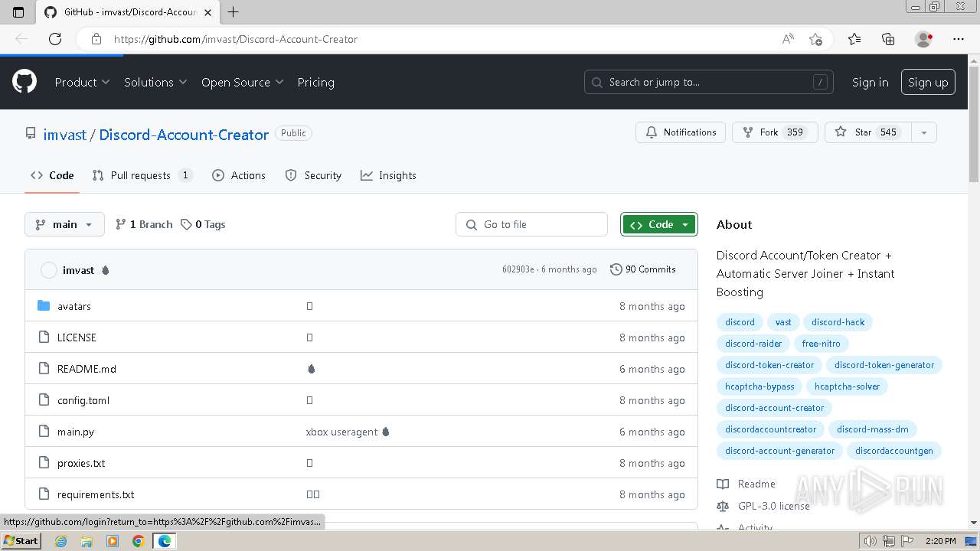Open the Pricing link

click(315, 82)
